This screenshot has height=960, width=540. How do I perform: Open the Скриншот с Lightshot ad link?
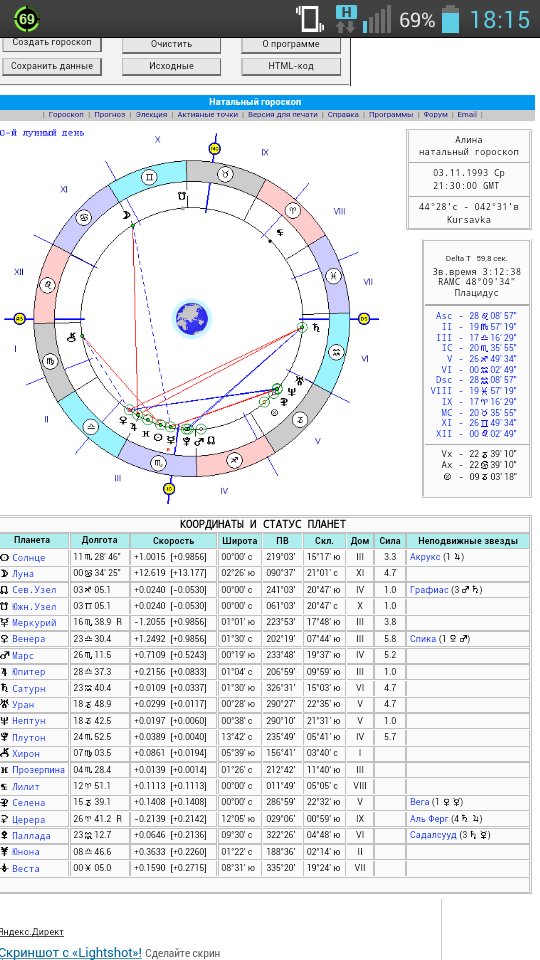point(70,953)
